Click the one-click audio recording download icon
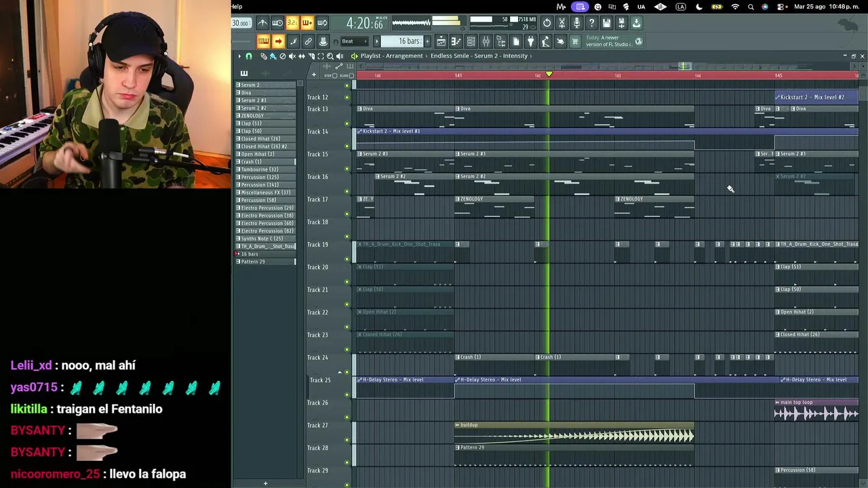This screenshot has width=868, height=488. (x=636, y=23)
